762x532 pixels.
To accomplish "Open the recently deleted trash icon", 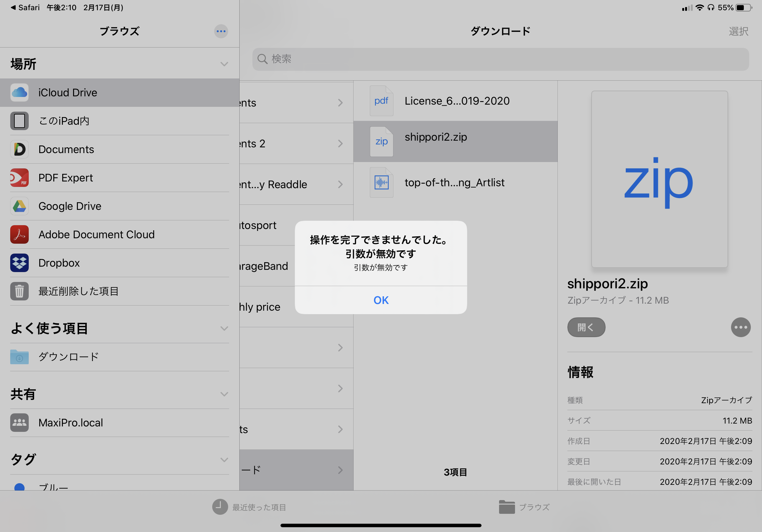I will pyautogui.click(x=19, y=291).
